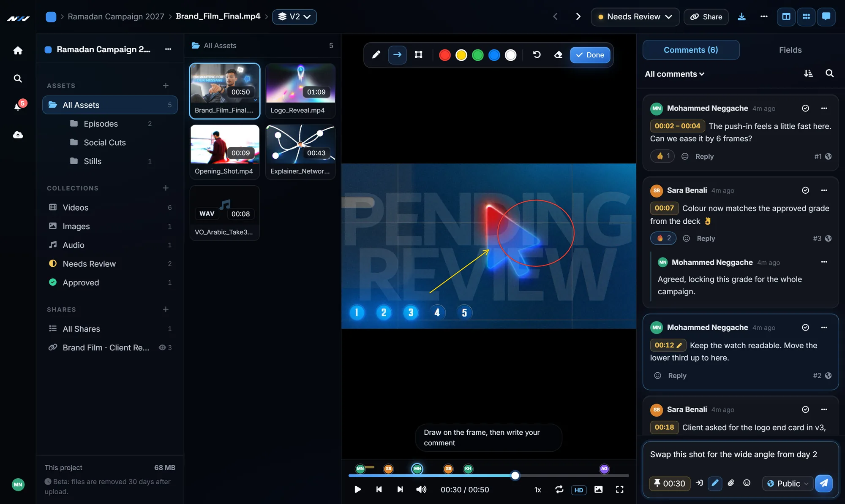Go to the previous asset
The height and width of the screenshot is (504, 845).
pyautogui.click(x=556, y=16)
